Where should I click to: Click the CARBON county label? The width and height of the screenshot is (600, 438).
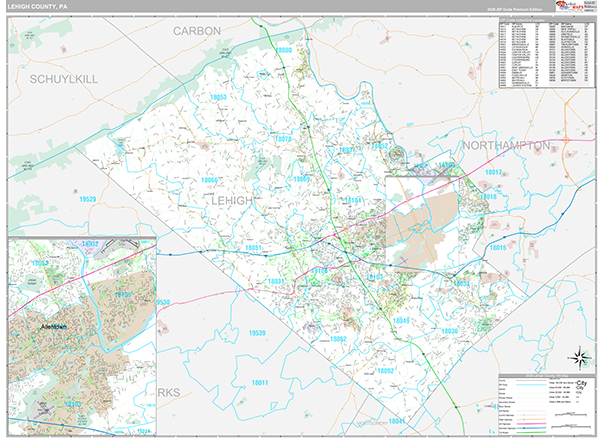(x=195, y=31)
